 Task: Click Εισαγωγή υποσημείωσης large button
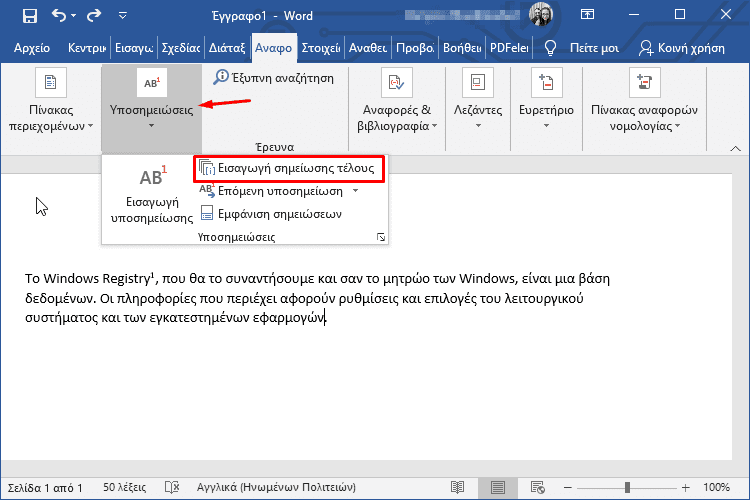(152, 195)
